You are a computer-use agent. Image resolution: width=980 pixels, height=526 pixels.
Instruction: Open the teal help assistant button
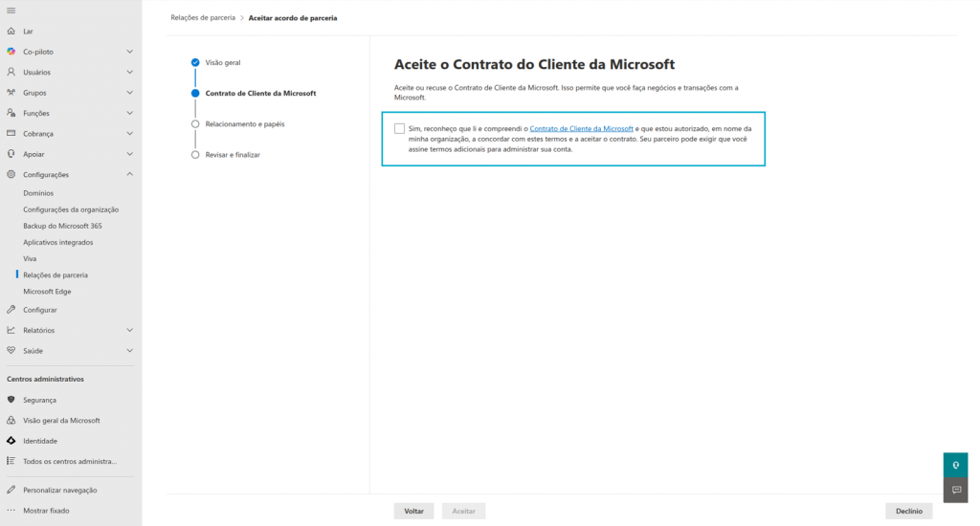[956, 466]
